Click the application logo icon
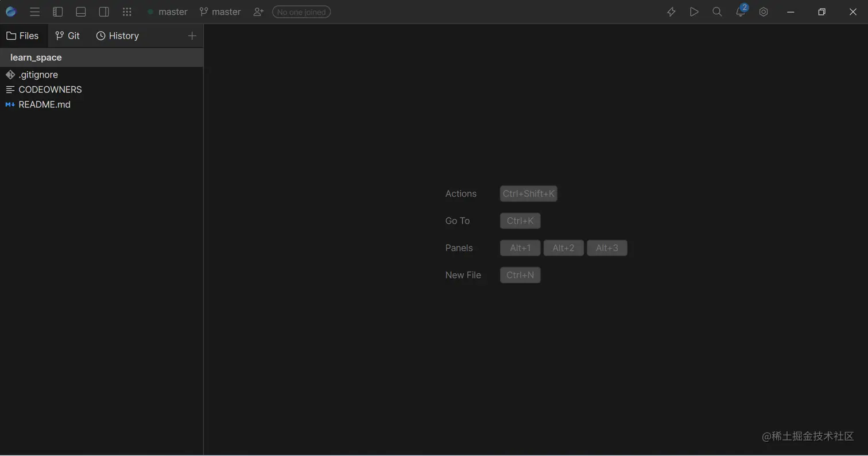The width and height of the screenshot is (868, 456). (11, 11)
